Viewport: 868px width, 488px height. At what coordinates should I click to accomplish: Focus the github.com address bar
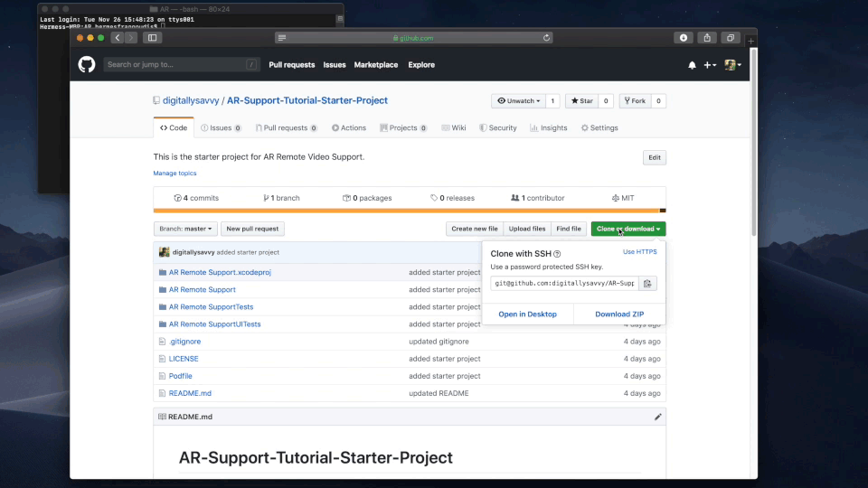(414, 38)
